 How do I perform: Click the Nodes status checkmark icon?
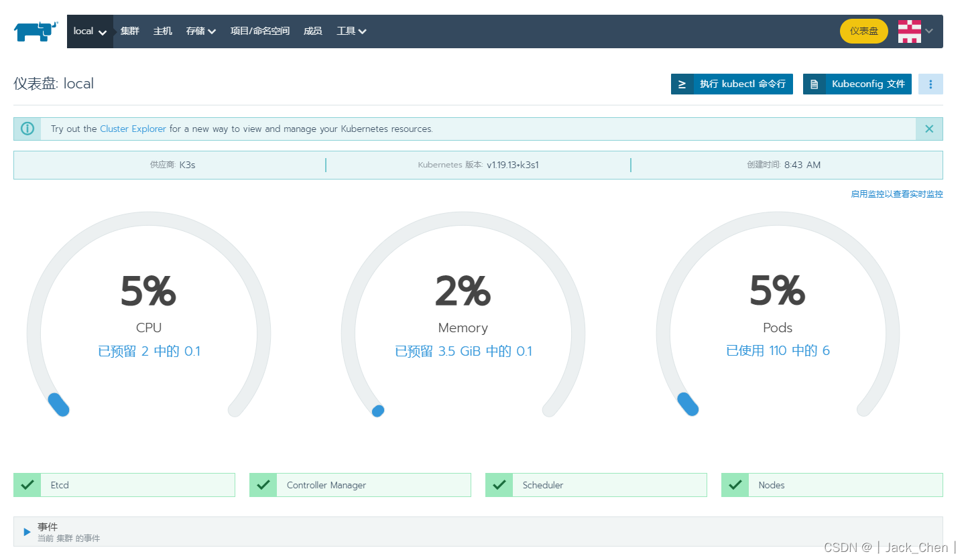pos(735,485)
